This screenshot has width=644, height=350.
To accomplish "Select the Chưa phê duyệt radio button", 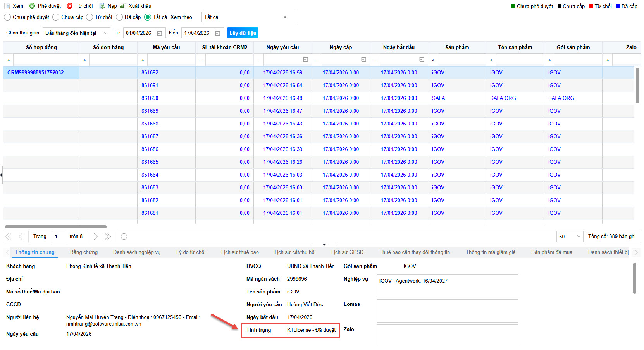I will click(x=7, y=17).
